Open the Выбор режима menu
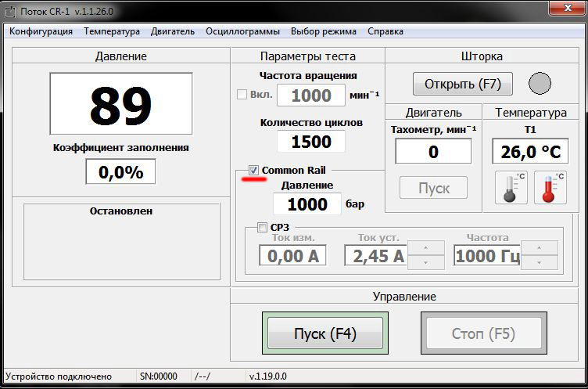 coord(324,31)
